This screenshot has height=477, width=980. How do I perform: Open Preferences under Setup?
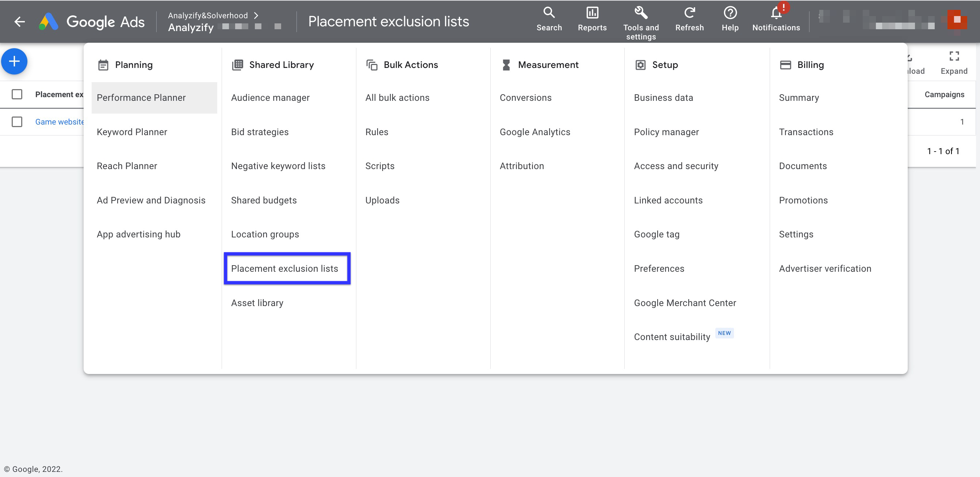coord(659,269)
